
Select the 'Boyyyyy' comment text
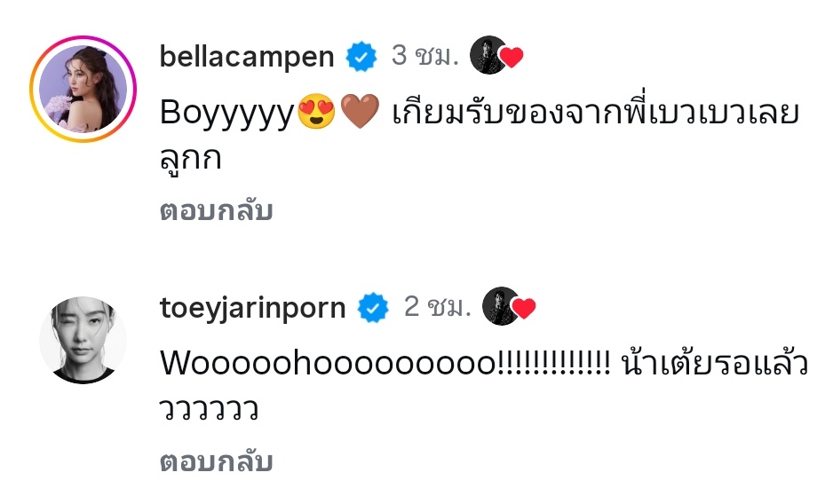226,113
